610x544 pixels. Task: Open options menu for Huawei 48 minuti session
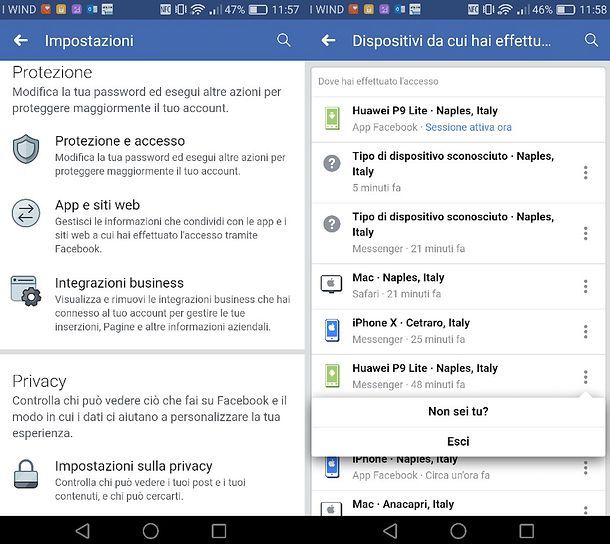pos(585,377)
